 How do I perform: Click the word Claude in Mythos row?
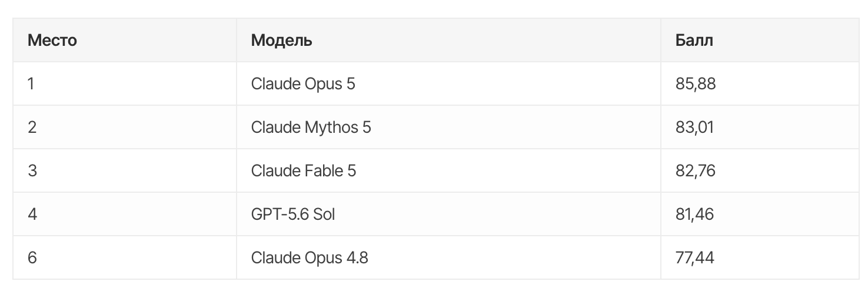[276, 127]
